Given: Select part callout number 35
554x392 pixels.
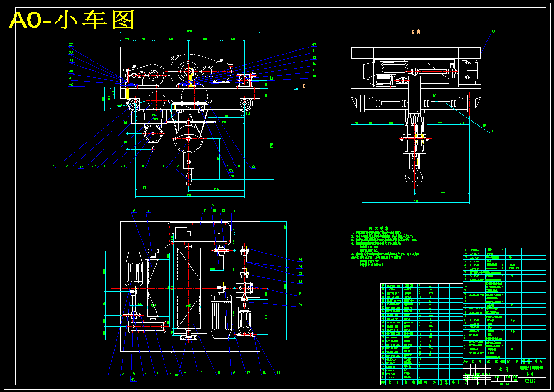Looking at the screenshot, I should [253, 166].
